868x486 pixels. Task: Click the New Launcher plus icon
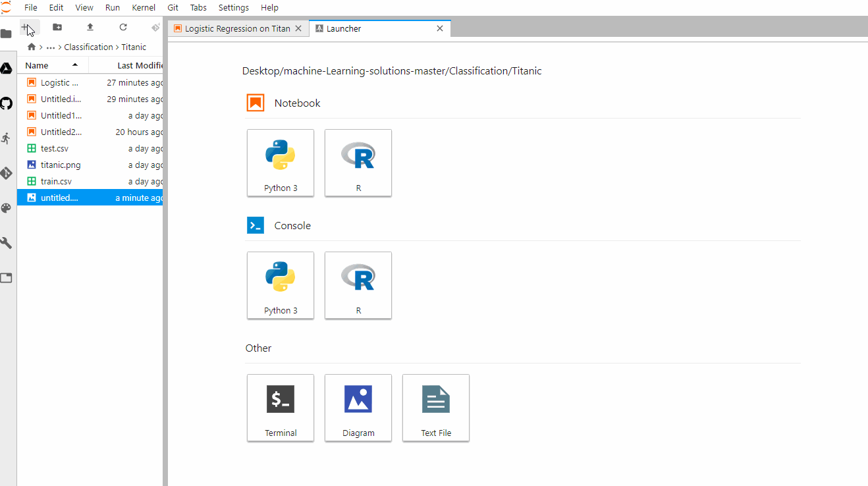(x=25, y=27)
